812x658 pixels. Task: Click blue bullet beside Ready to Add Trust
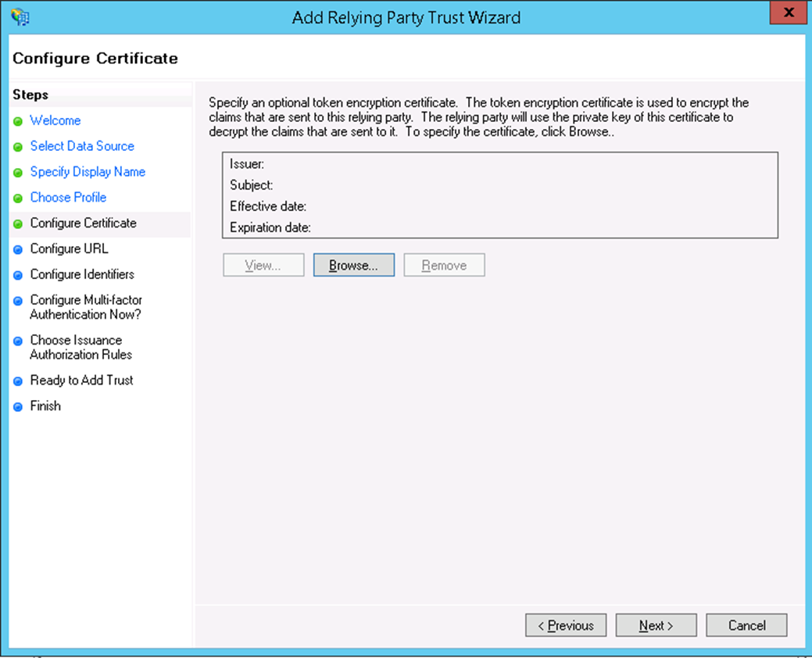[x=18, y=381]
